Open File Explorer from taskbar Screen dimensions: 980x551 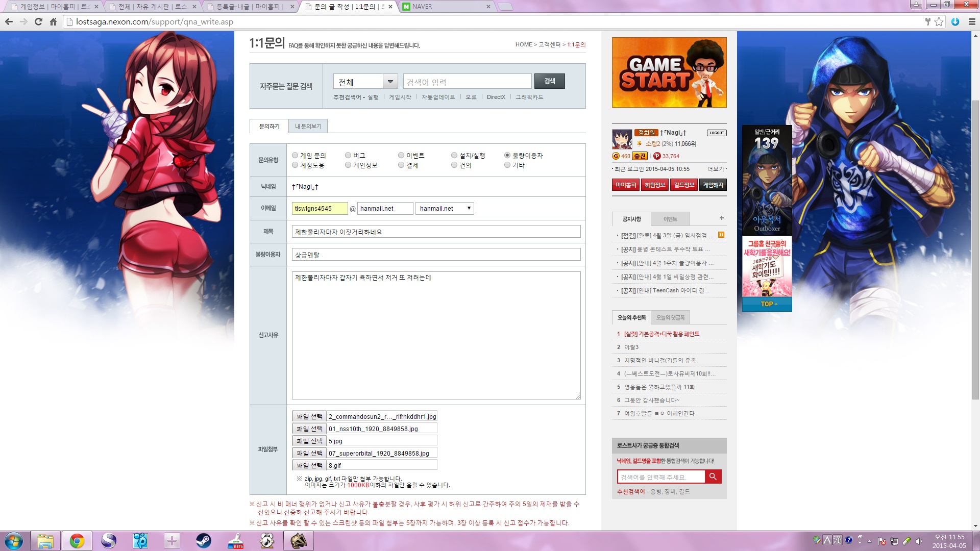[x=45, y=541]
